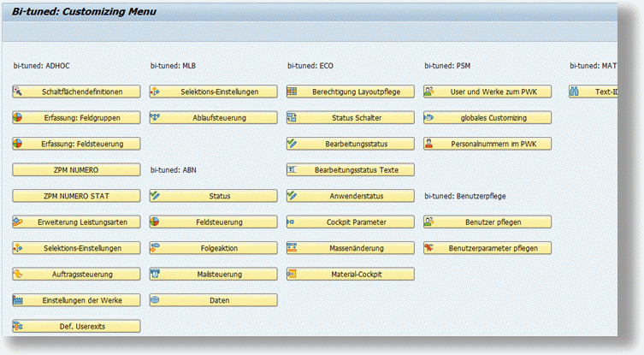
Task: Click checkmark icon on ABN Status button
Action: (155, 196)
